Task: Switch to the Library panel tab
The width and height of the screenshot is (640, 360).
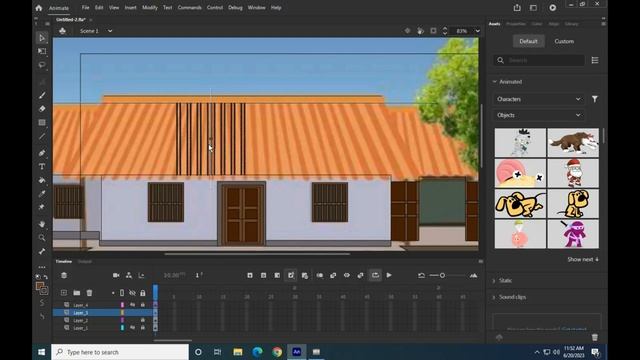Action: 571,24
